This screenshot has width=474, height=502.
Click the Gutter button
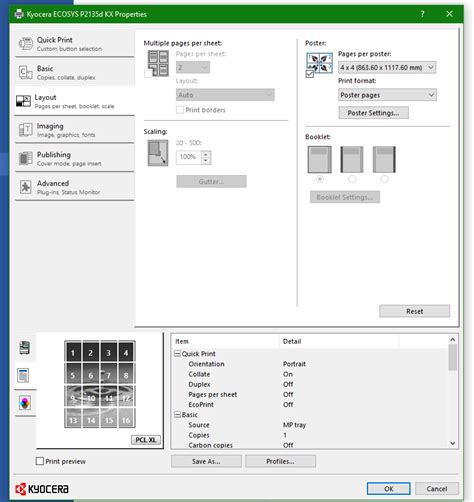[211, 182]
